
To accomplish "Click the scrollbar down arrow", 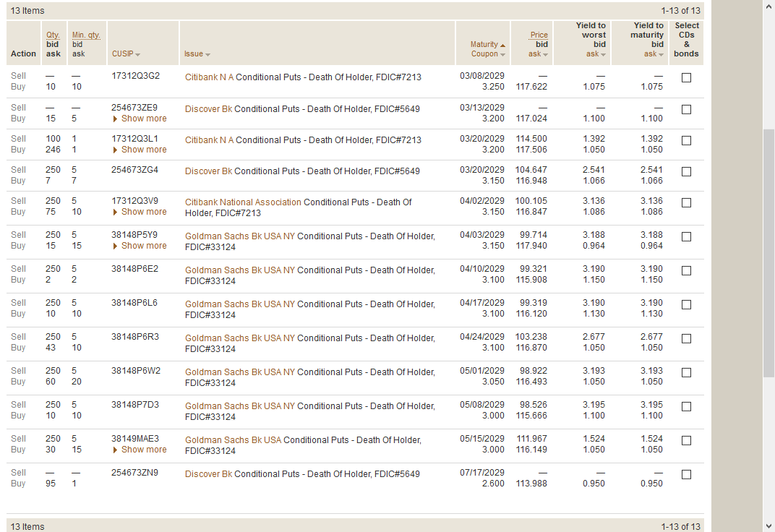I will tap(768, 526).
